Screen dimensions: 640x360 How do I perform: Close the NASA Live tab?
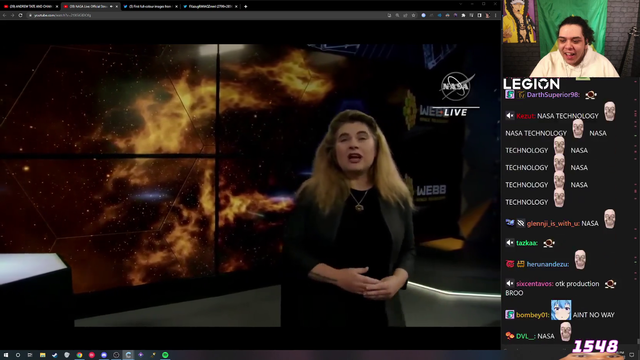click(x=117, y=7)
